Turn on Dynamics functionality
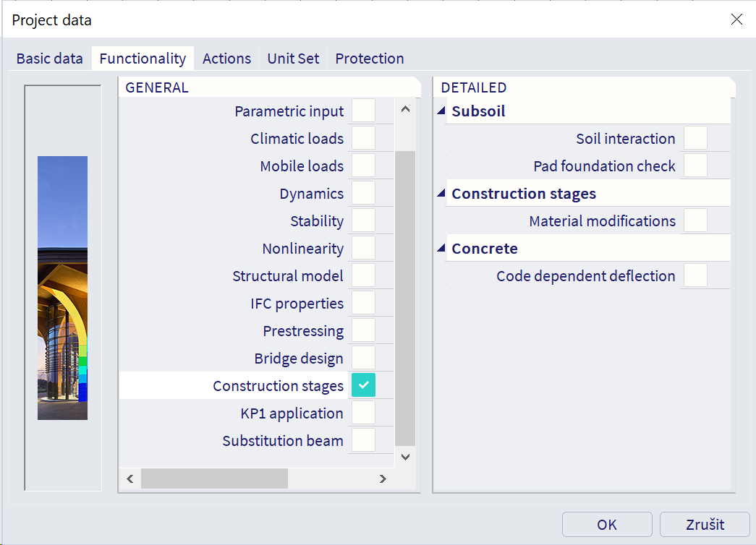The image size is (756, 545). (363, 193)
